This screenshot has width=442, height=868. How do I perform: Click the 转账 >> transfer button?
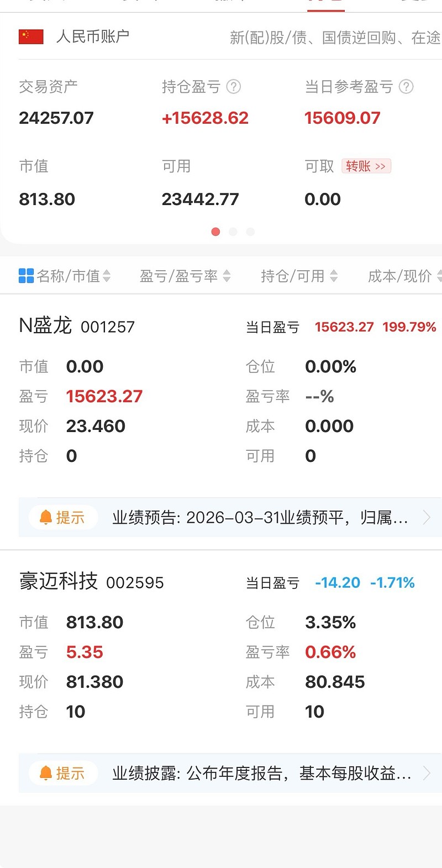coord(366,166)
